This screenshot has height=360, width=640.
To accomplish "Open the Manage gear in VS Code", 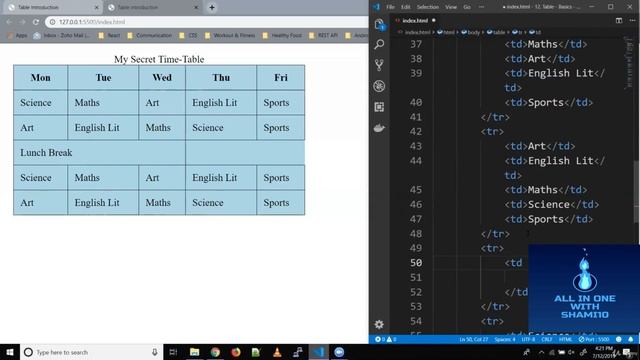I will (x=379, y=324).
